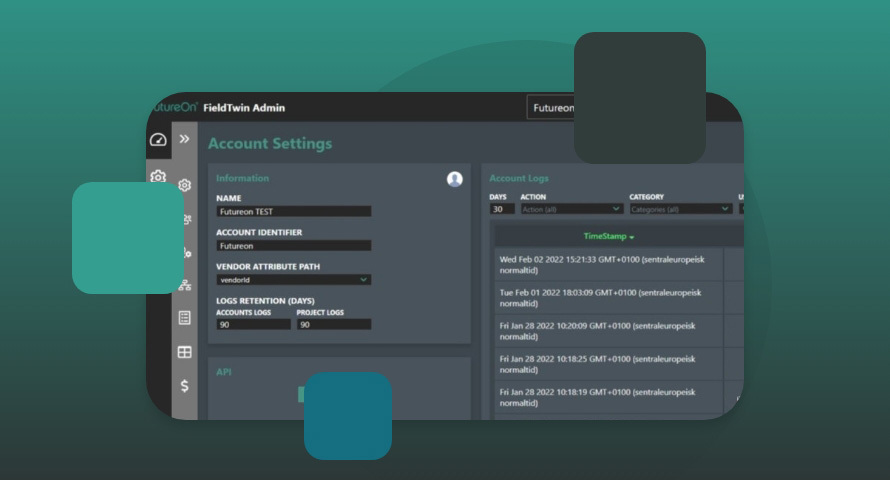Screen dimensions: 890x480
Task: Expand the sidebar with double chevron
Action: (184, 139)
